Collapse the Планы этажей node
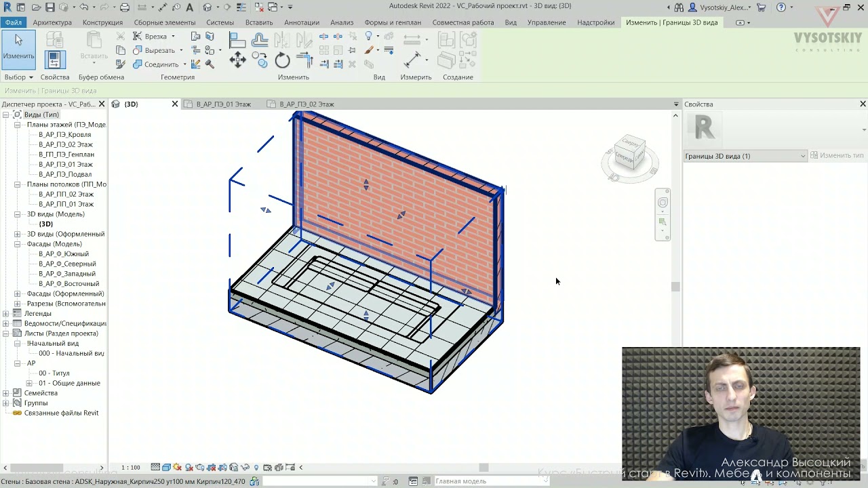The width and height of the screenshot is (868, 488). point(18,125)
